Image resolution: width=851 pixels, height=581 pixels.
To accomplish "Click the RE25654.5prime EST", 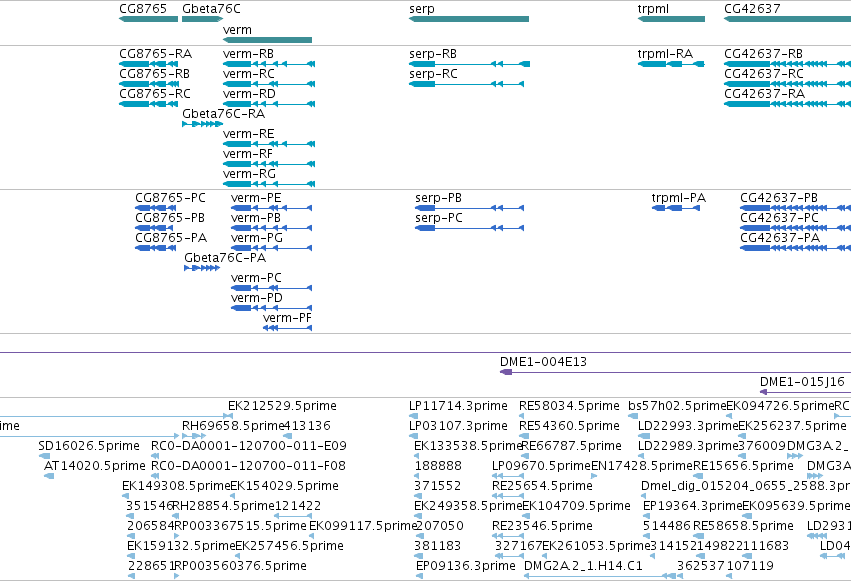I will pyautogui.click(x=508, y=496).
